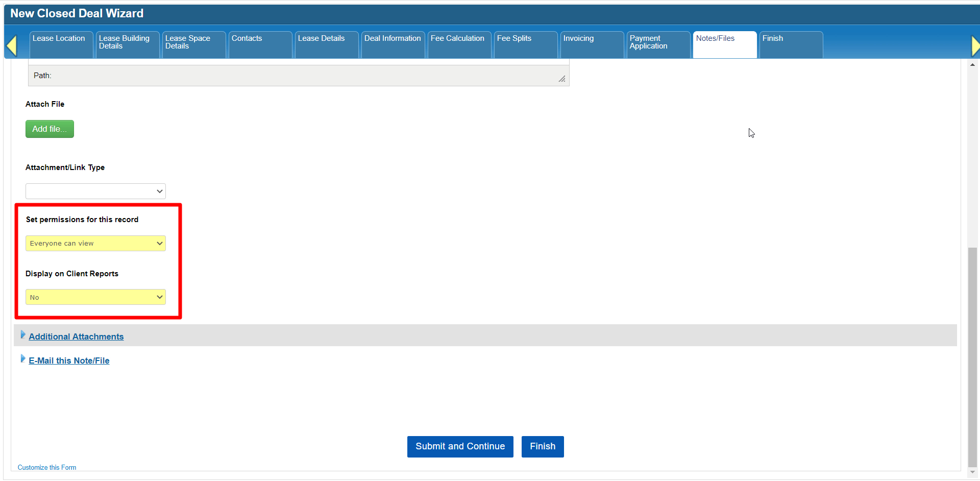Click the right yellow tab scroll arrow
Screen dimensions: 980x481
(x=974, y=45)
